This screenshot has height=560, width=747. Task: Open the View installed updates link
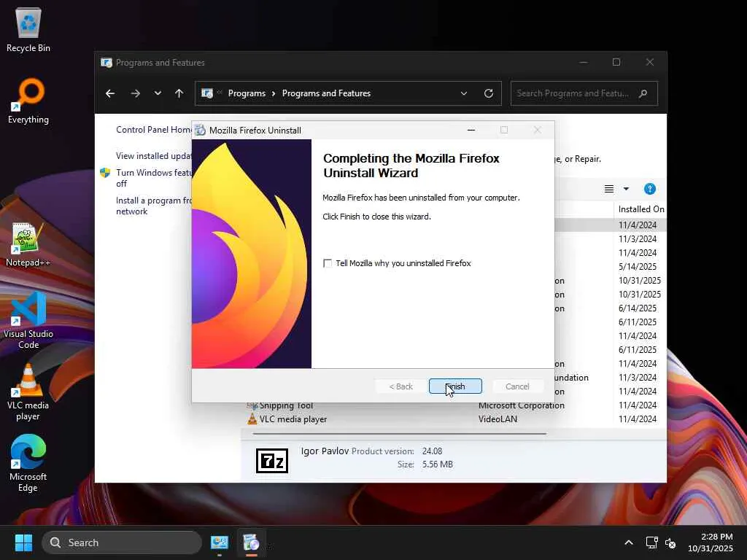click(153, 156)
